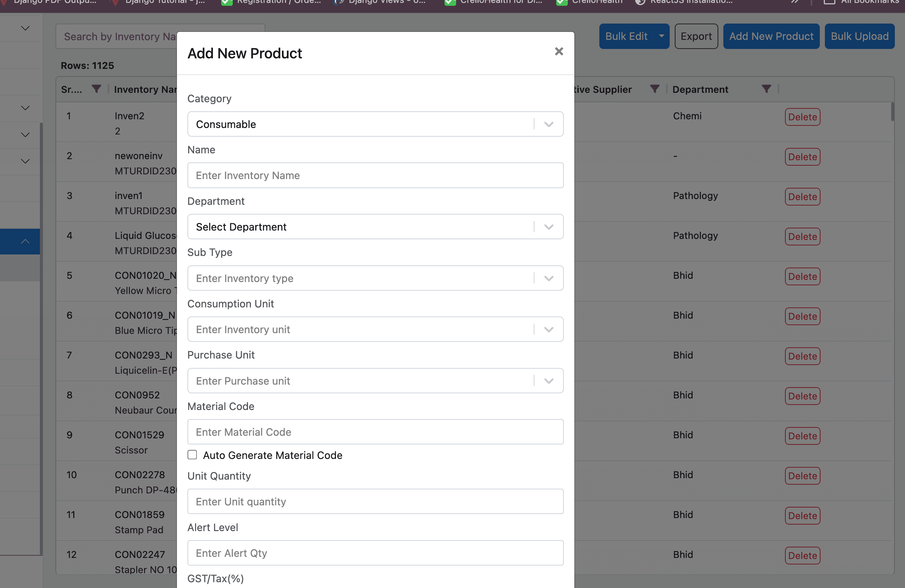
Task: Delete row 12 Stapler
Action: (x=802, y=556)
